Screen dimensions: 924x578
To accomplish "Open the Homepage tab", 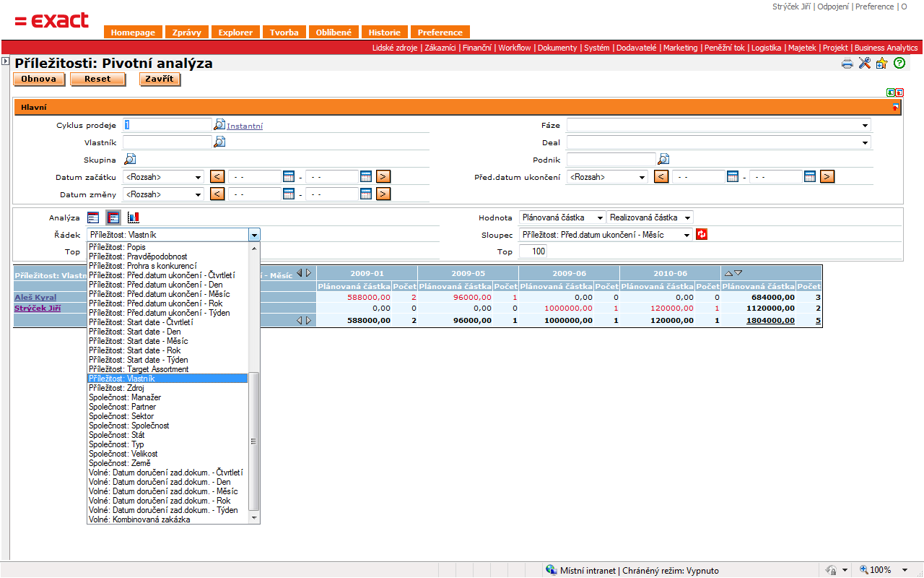I will coord(133,33).
